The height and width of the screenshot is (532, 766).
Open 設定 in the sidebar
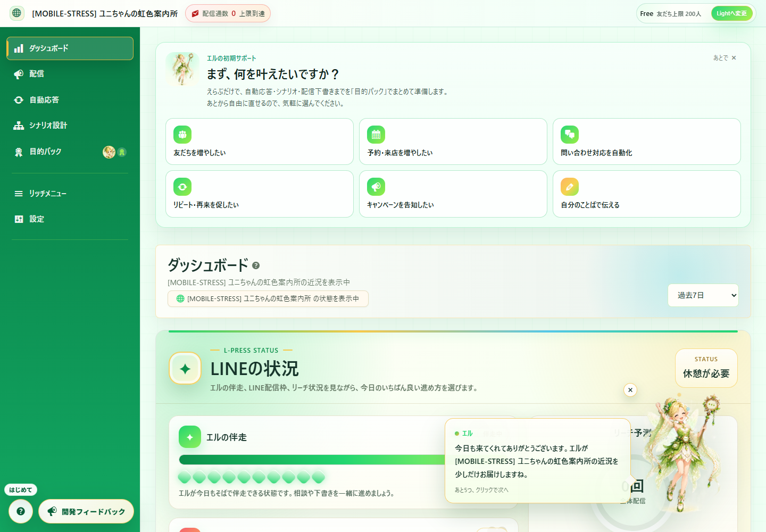point(70,219)
